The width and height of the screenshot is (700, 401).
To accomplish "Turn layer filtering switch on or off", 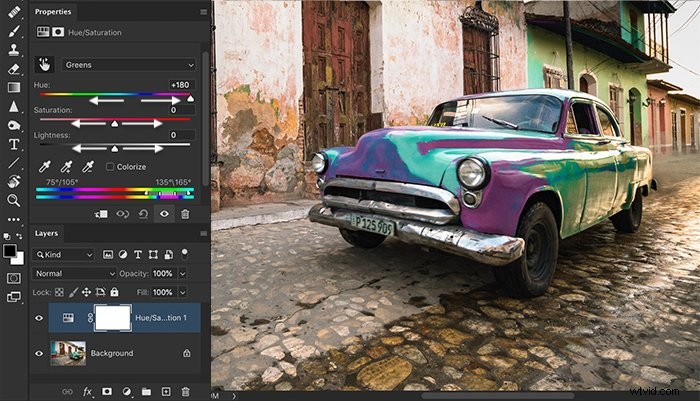I will 184,254.
